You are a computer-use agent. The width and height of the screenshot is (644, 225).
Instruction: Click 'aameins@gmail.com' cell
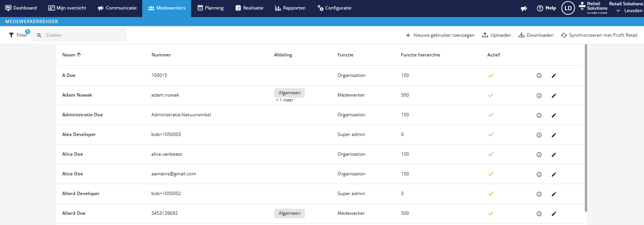174,174
